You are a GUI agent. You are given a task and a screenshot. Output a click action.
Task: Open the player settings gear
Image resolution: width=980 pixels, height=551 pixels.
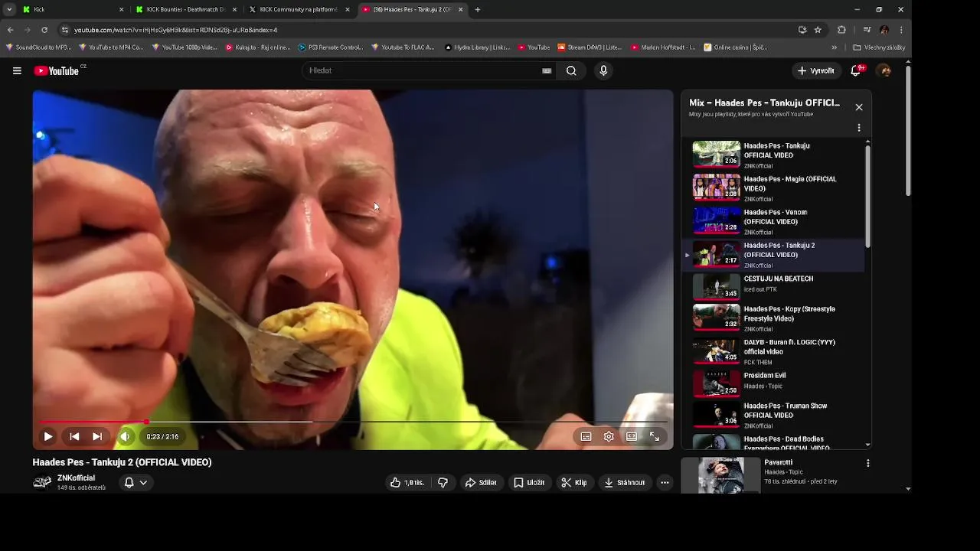pos(609,436)
